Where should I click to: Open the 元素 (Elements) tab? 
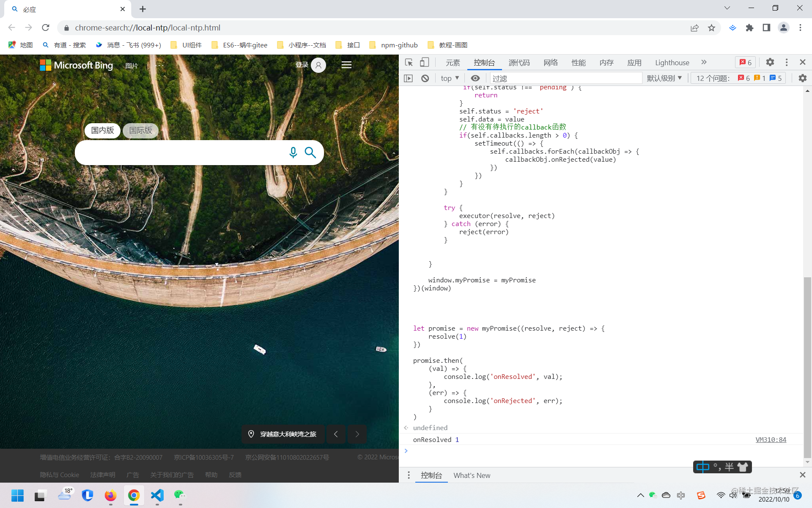pyautogui.click(x=453, y=63)
